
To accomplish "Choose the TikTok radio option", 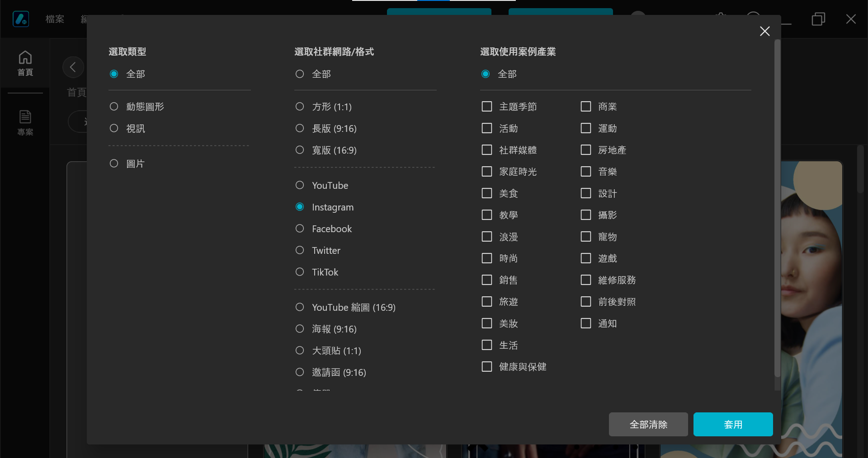I will tap(300, 272).
